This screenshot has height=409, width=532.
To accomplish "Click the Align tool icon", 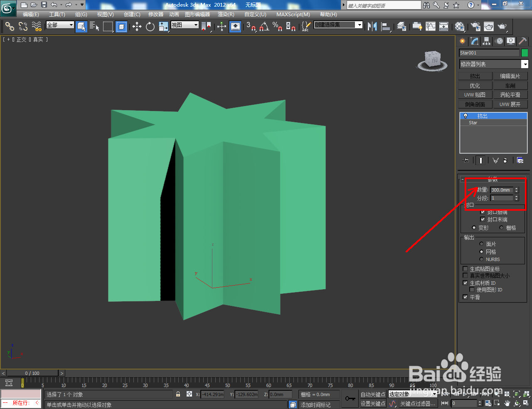I will coord(386,26).
